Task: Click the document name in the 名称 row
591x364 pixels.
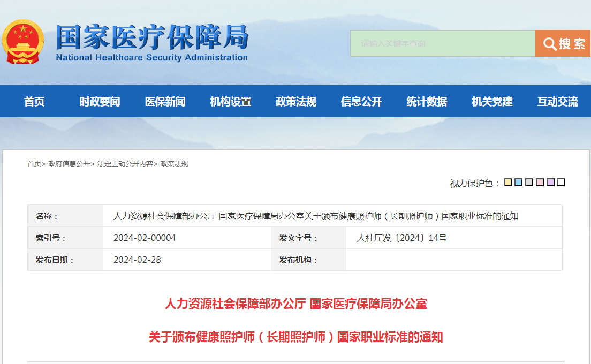Action: tap(316, 216)
